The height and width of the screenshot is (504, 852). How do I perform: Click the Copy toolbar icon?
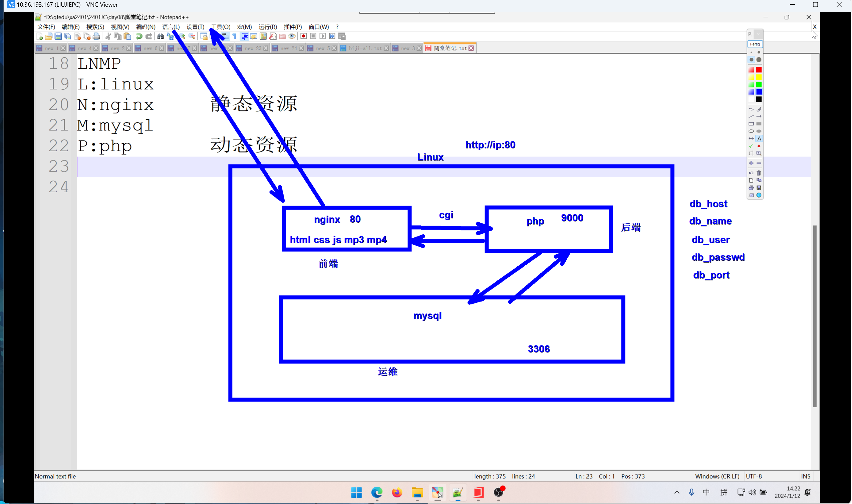[x=118, y=36]
